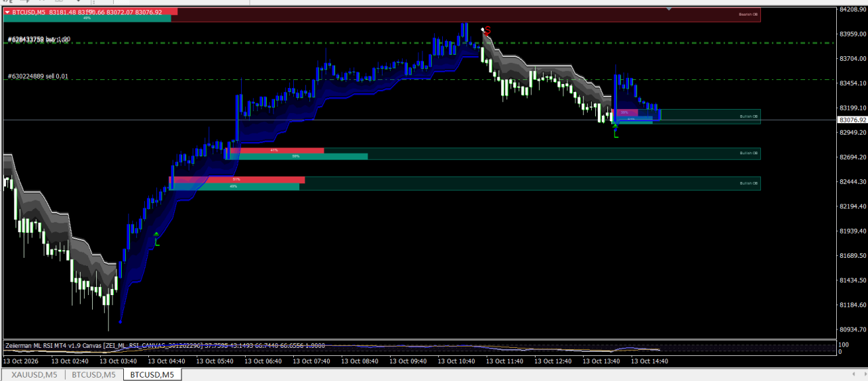Image resolution: width=868 pixels, height=381 pixels.
Task: Click the 82194.30 price scale label
Action: tap(852, 206)
